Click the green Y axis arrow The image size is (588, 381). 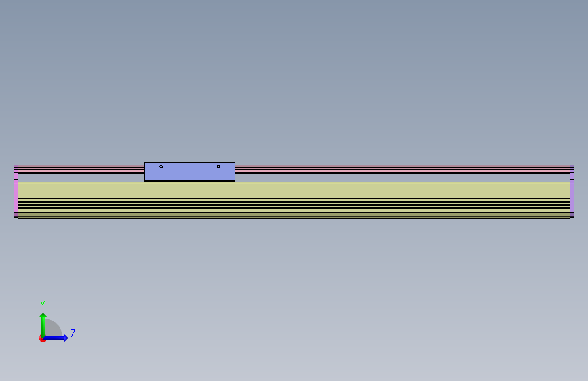coord(43,325)
